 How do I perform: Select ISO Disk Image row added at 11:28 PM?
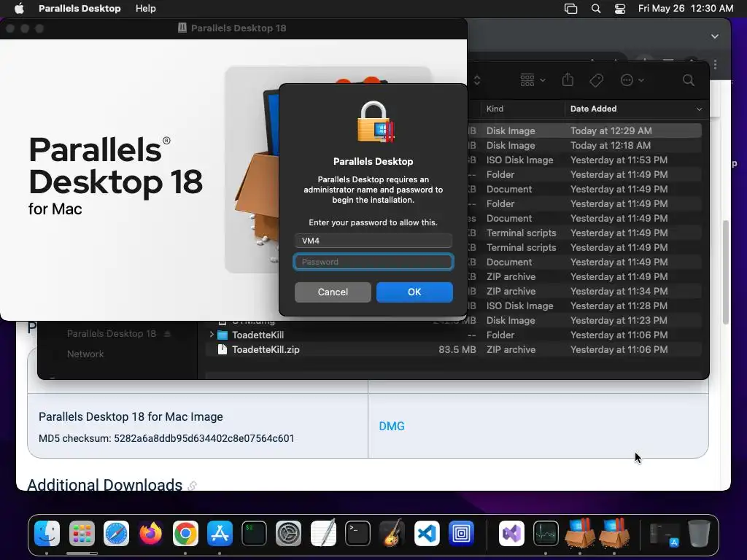[x=584, y=306]
